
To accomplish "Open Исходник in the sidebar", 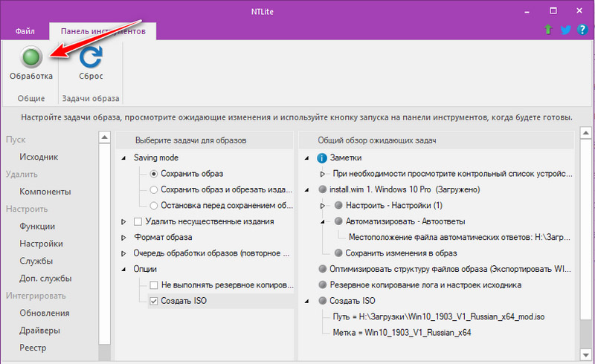I will [x=39, y=157].
